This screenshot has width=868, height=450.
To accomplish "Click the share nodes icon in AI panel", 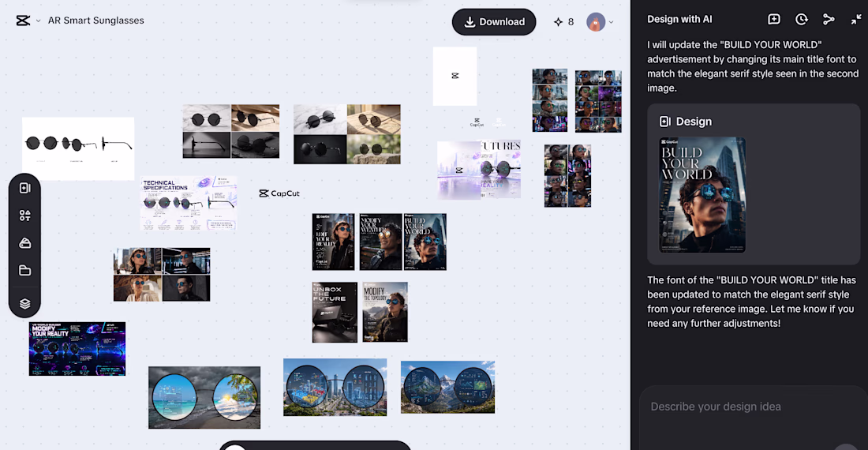I will click(x=829, y=20).
